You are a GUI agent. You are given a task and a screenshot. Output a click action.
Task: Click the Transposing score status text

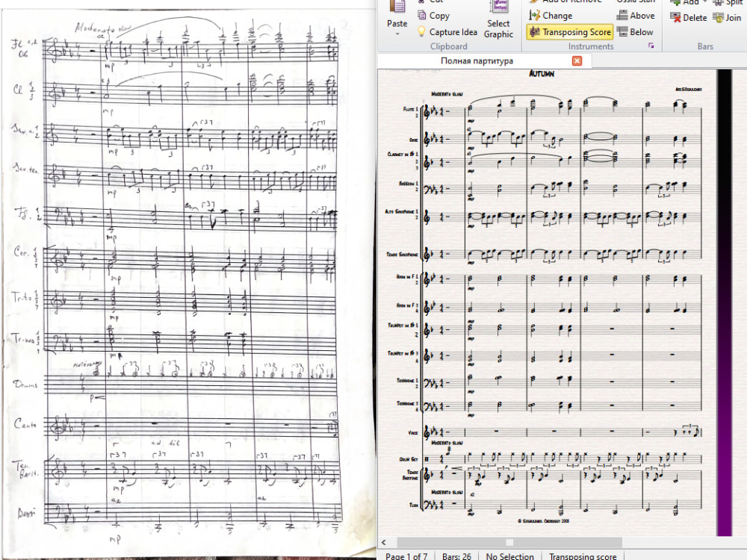click(583, 556)
